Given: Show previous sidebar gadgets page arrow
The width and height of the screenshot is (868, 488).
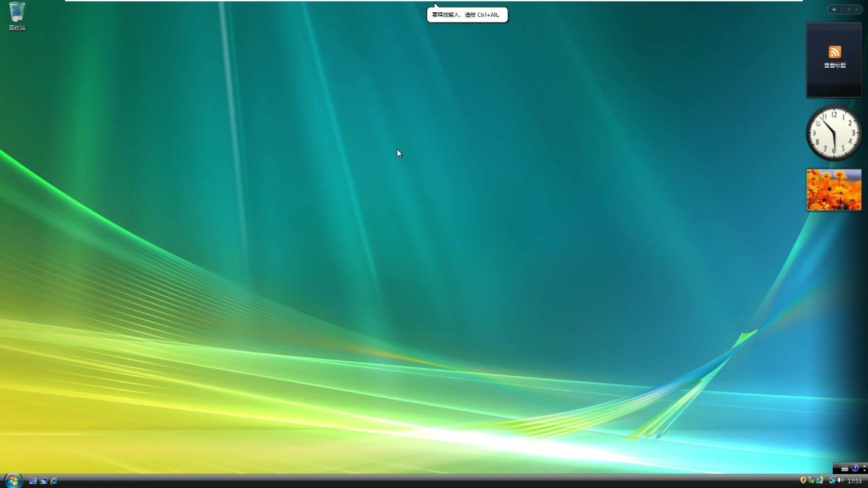Looking at the screenshot, I should pos(848,9).
